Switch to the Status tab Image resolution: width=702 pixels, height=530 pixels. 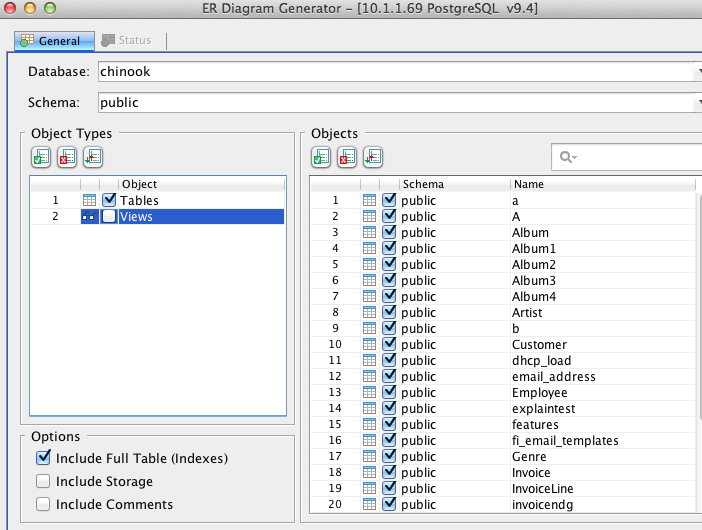point(127,40)
